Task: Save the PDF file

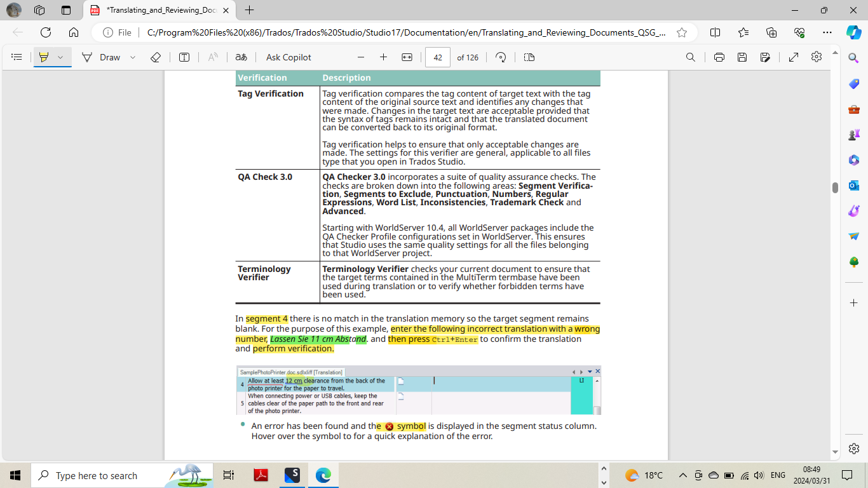Action: [742, 57]
